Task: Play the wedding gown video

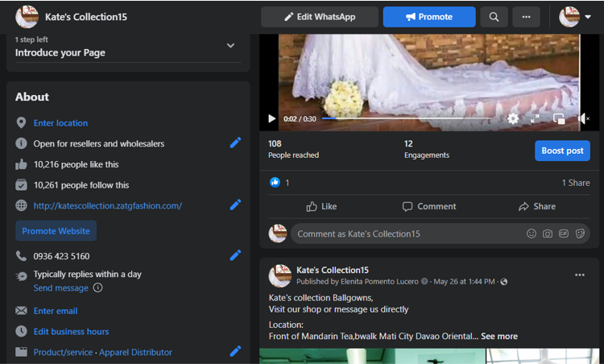Action: [271, 118]
